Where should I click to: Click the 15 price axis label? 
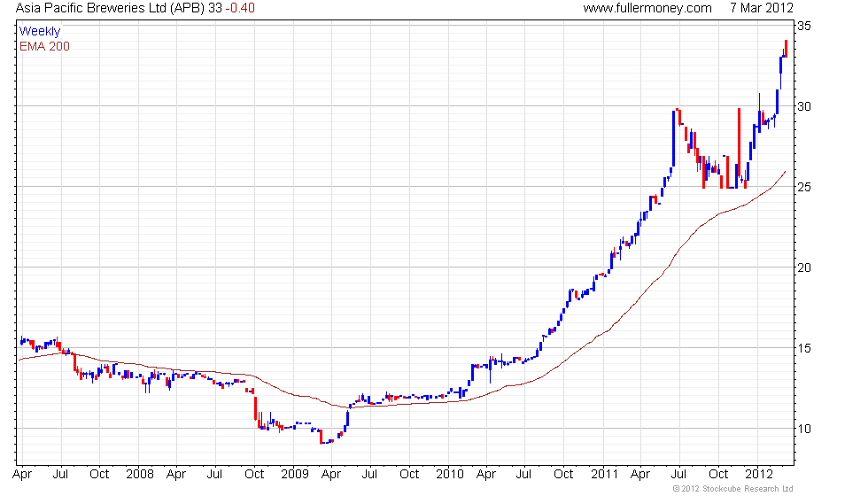[x=804, y=348]
